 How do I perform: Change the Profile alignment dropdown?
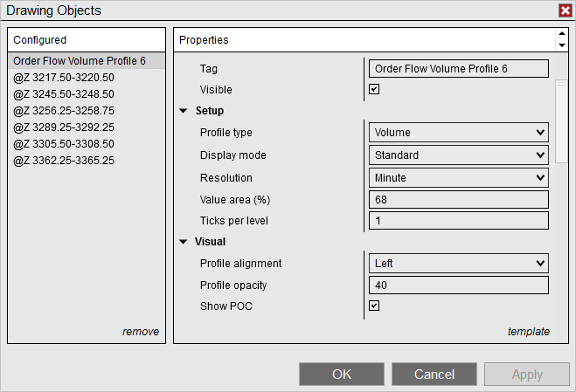(x=458, y=264)
